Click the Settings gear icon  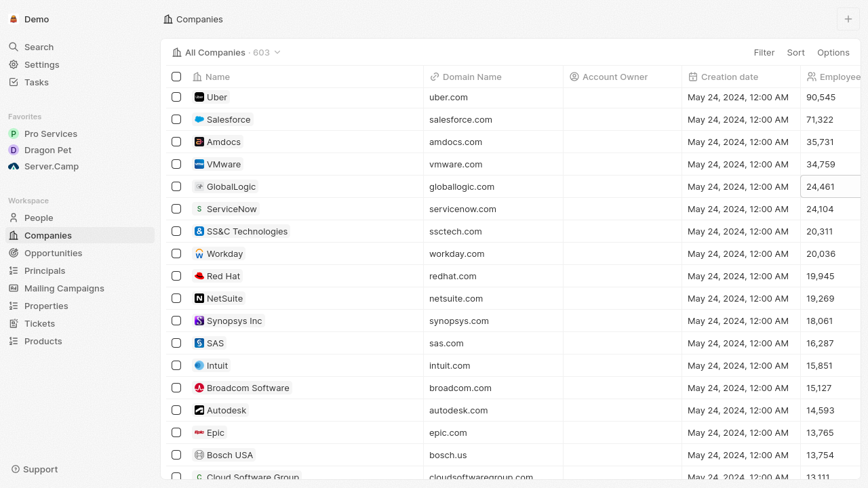pyautogui.click(x=14, y=64)
